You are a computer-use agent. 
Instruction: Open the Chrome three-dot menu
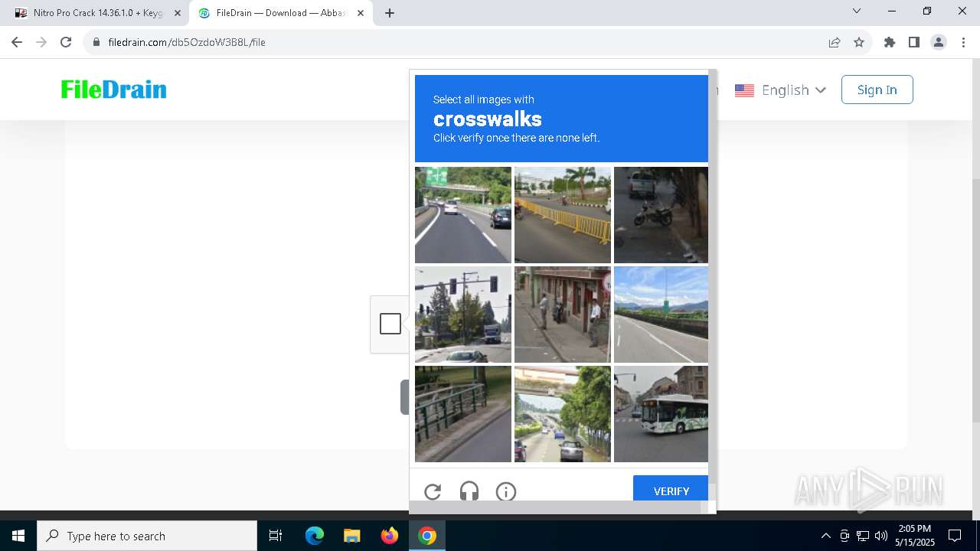click(963, 42)
